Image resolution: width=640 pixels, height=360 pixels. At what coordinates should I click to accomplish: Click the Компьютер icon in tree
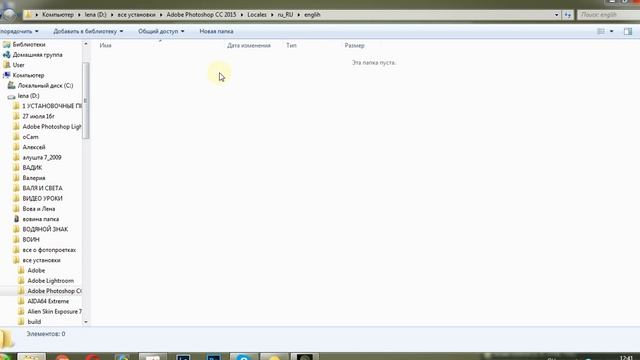(x=7, y=75)
